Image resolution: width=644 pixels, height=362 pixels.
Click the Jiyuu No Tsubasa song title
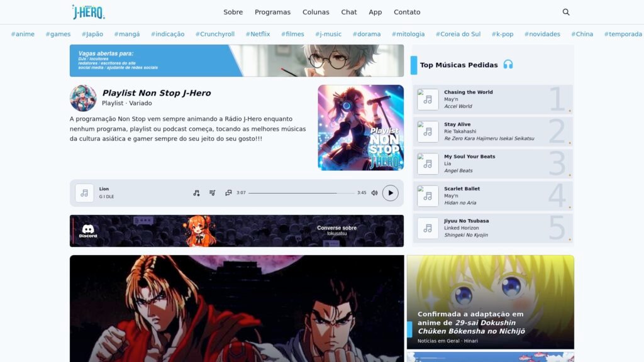pyautogui.click(x=466, y=221)
